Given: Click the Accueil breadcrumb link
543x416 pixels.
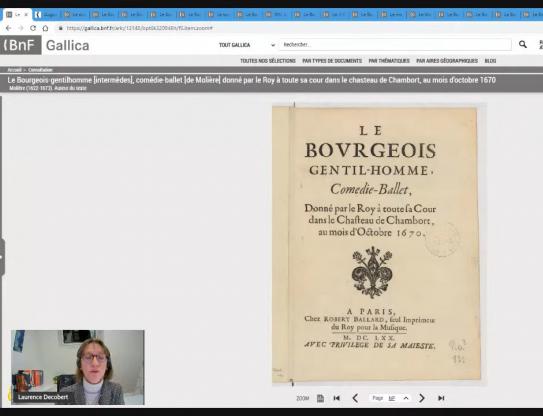Looking at the screenshot, I should tap(15, 70).
